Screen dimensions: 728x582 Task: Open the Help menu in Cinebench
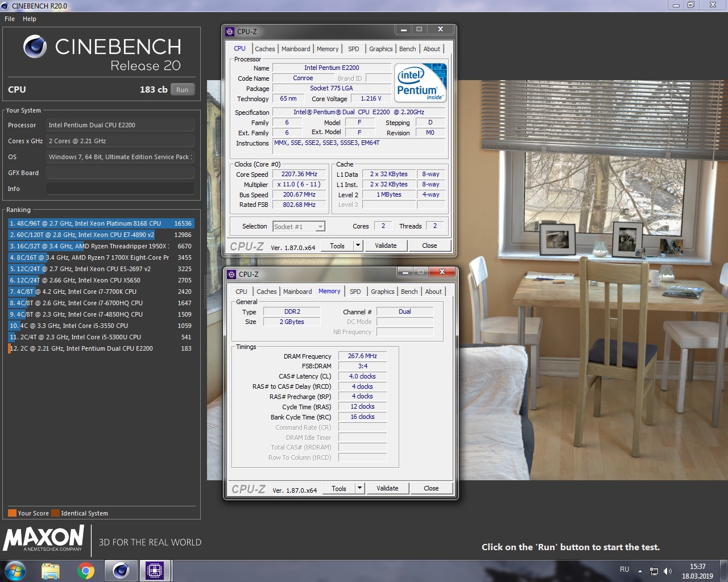tap(30, 19)
